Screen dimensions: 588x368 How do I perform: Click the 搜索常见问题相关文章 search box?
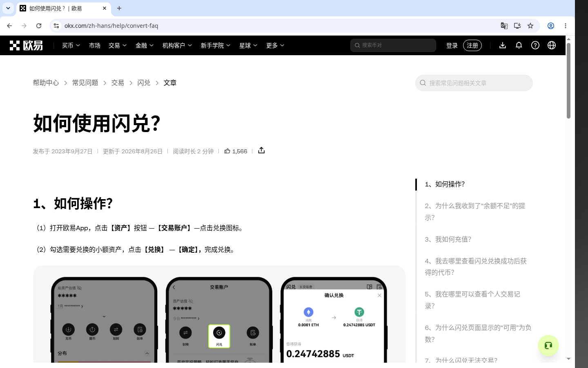pyautogui.click(x=474, y=83)
